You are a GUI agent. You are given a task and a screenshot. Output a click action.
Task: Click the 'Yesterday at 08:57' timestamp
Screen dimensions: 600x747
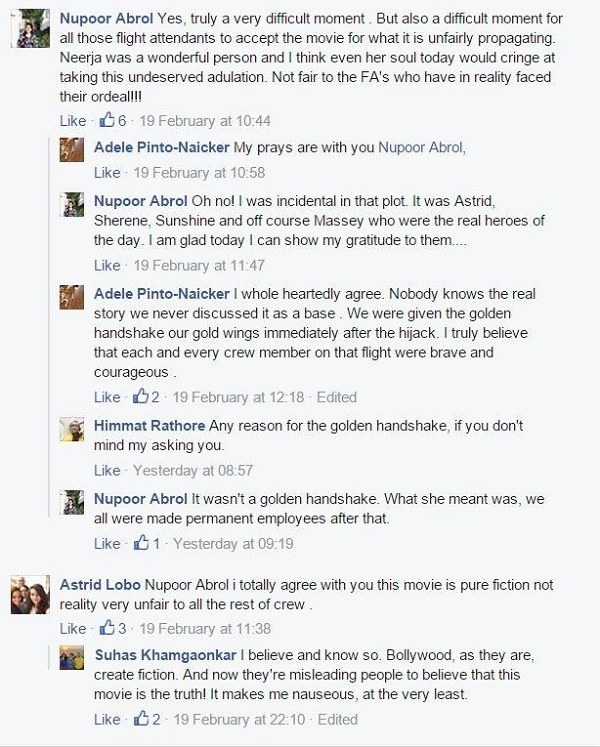(184, 470)
